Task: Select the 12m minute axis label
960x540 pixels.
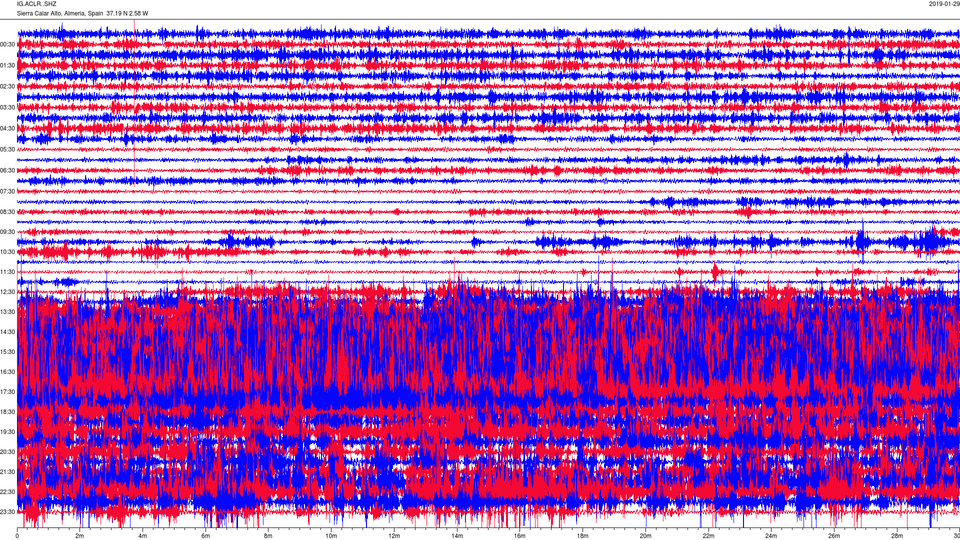Action: [394, 536]
